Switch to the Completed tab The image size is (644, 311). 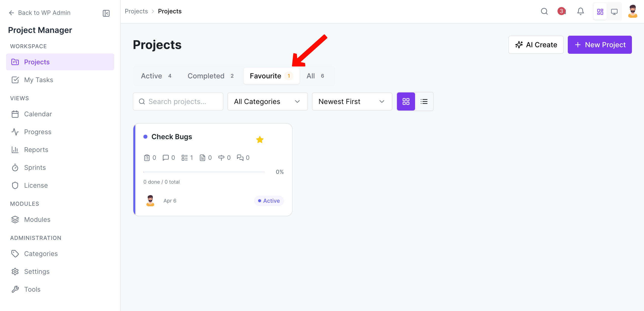click(x=211, y=76)
